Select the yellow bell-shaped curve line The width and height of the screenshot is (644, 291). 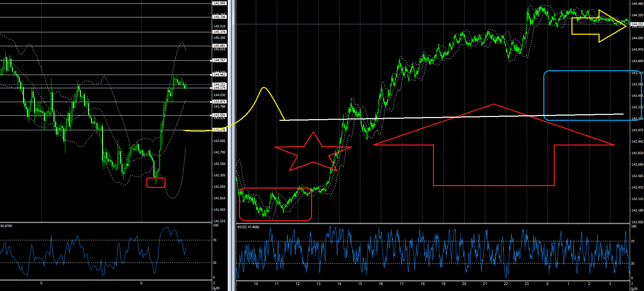(x=264, y=88)
